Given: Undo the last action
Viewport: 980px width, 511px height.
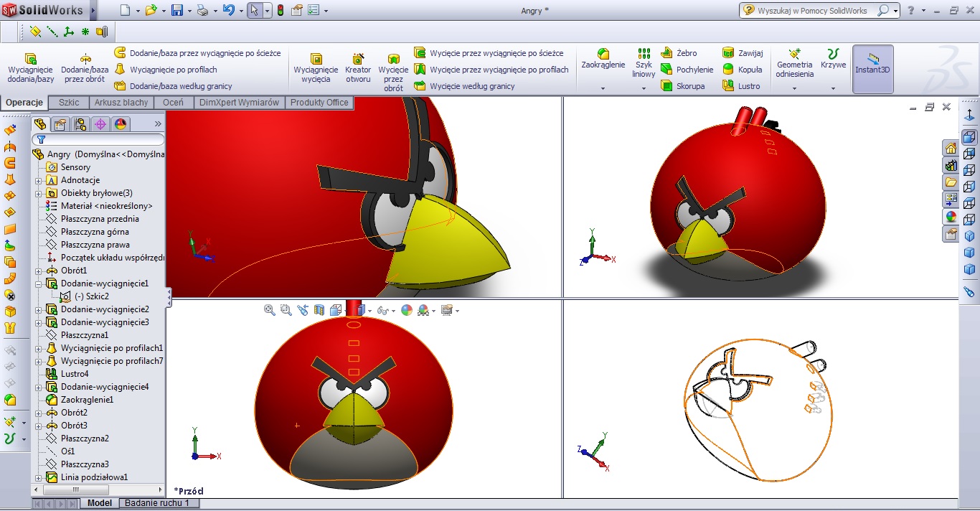Looking at the screenshot, I should pyautogui.click(x=228, y=10).
